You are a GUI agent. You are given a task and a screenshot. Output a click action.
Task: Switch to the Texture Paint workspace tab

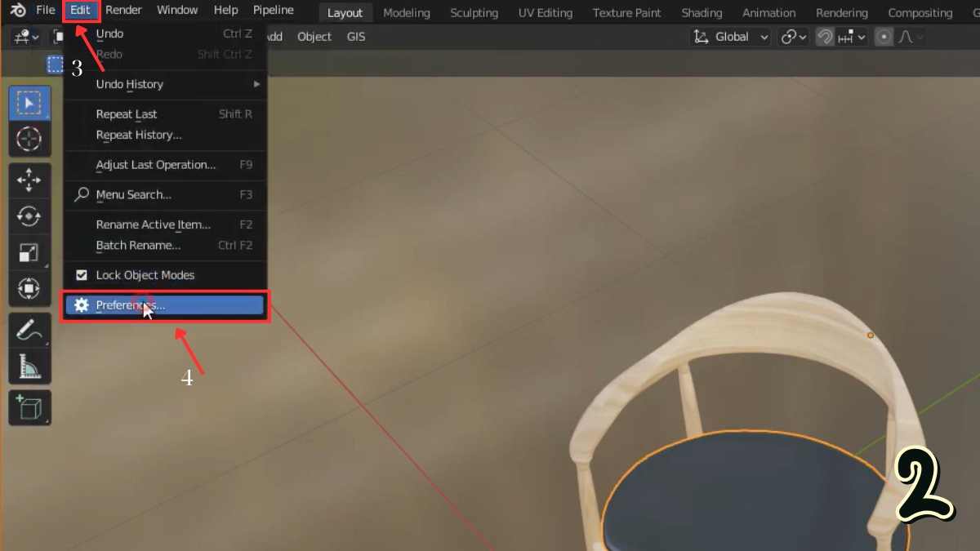627,13
